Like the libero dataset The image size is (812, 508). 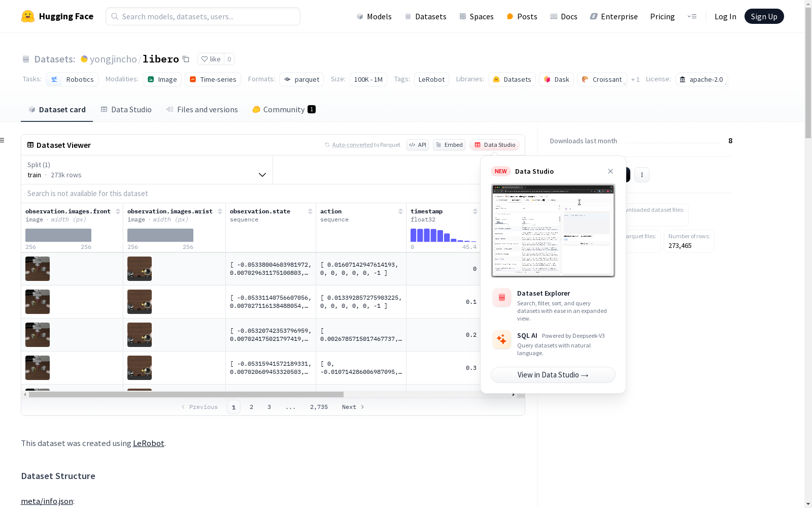[211, 59]
